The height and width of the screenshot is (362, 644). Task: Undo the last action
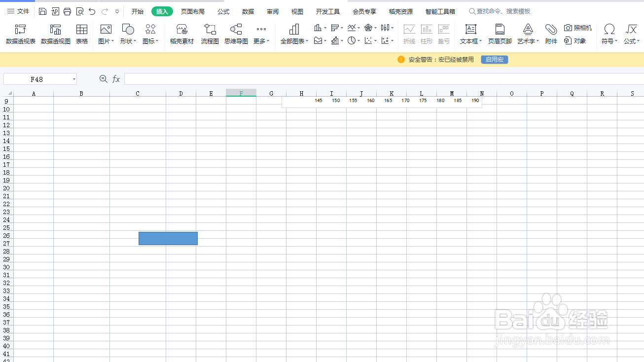pos(92,11)
